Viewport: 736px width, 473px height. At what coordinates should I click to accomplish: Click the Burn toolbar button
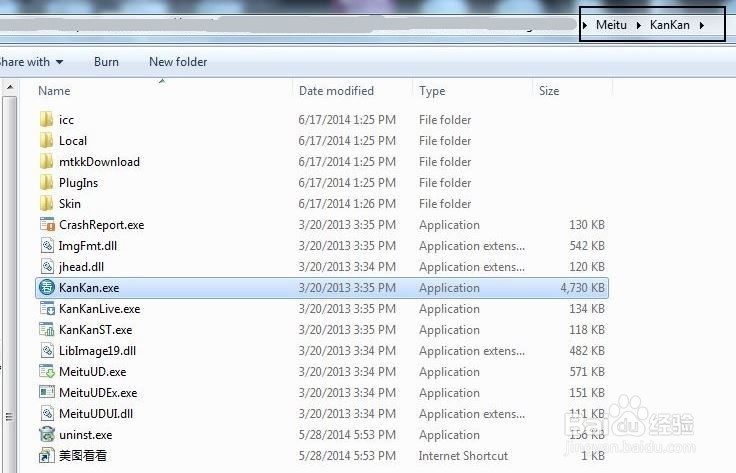coord(106,62)
